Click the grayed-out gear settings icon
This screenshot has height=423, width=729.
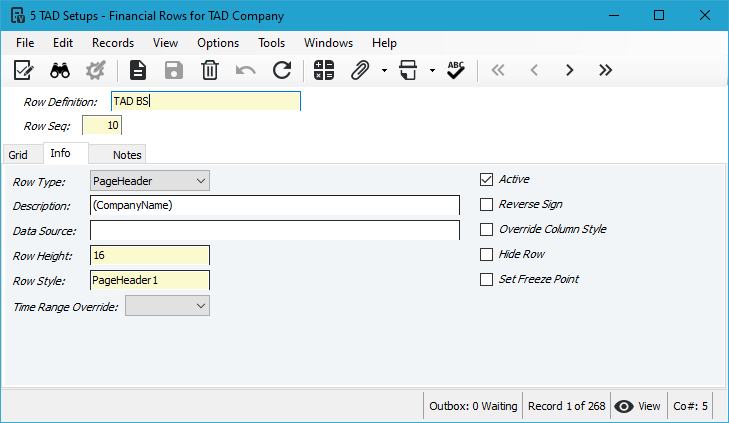[x=96, y=71]
